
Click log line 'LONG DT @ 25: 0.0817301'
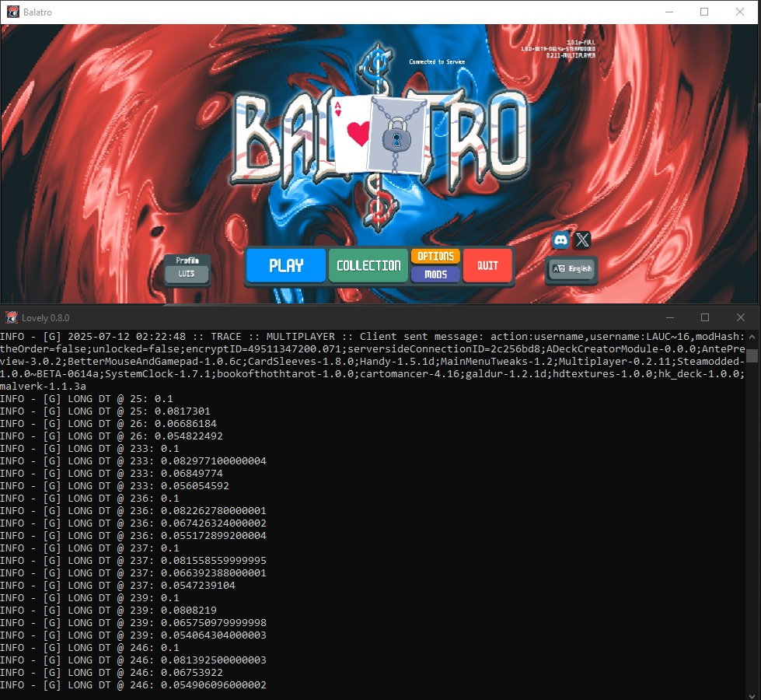pos(105,411)
